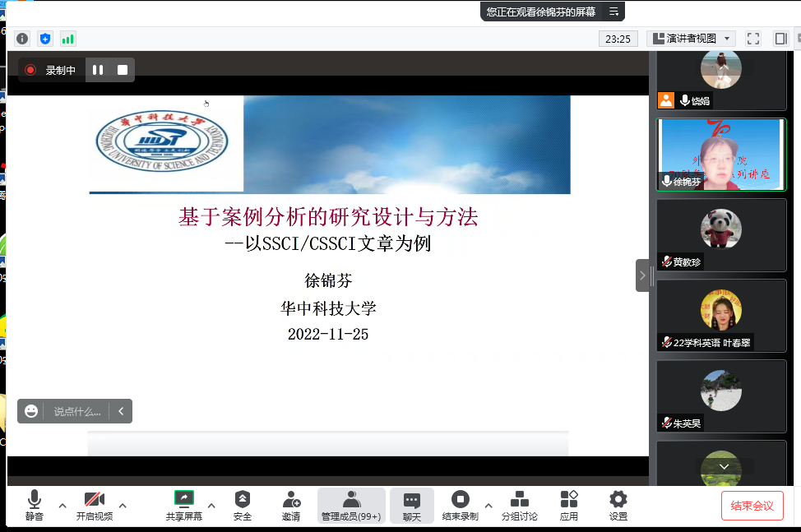Viewport: 801px width, 532px height.
Task: Expand the speaker view (演讲者视图) dropdown
Action: pyautogui.click(x=691, y=39)
